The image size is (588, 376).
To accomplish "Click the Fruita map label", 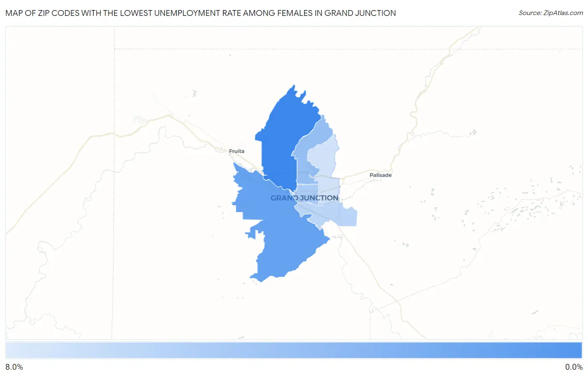I will click(237, 151).
